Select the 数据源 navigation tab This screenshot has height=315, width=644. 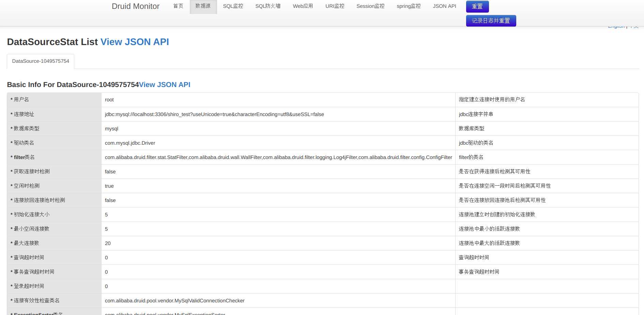point(203,6)
